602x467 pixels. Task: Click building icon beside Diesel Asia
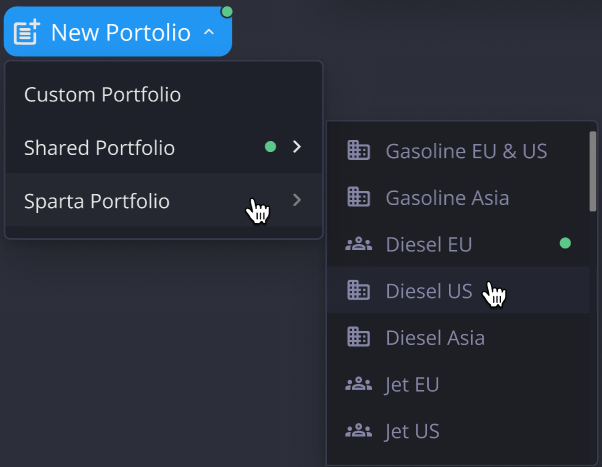click(x=358, y=337)
